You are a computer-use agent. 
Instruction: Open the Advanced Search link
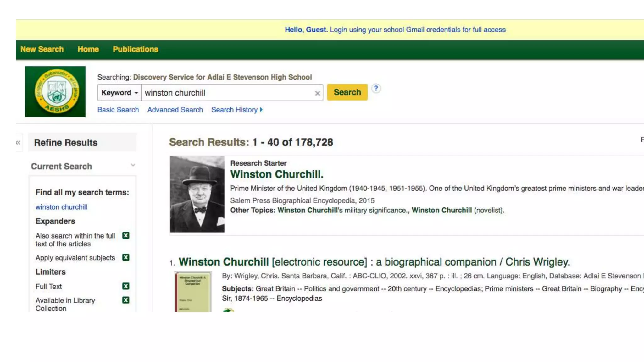click(175, 110)
